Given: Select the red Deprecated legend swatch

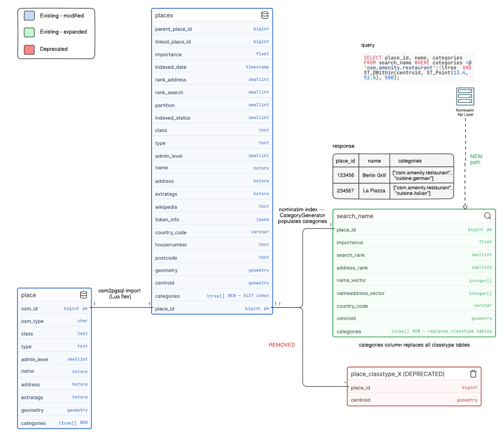Looking at the screenshot, I should [x=29, y=49].
